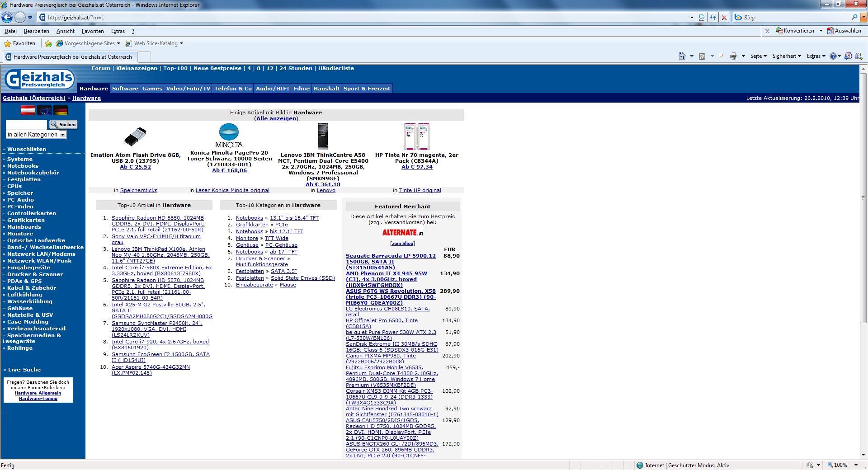This screenshot has height=470, width=868.
Task: Click the Imation Atom Flash Drive thumbnail
Action: click(x=135, y=136)
